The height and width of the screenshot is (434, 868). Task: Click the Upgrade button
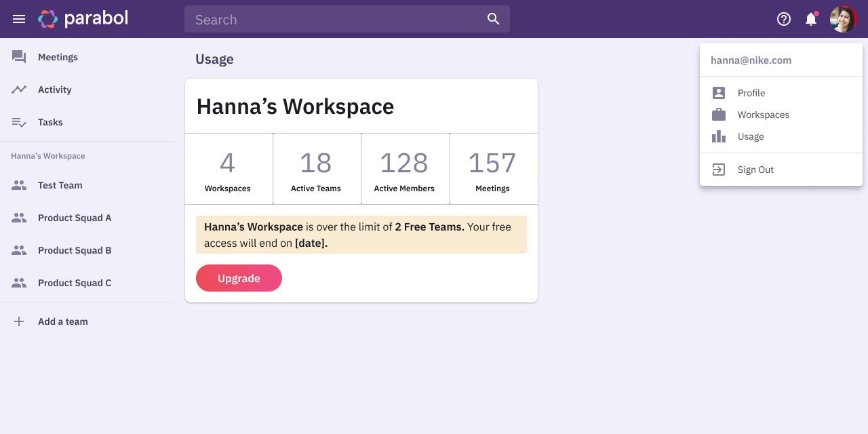239,278
